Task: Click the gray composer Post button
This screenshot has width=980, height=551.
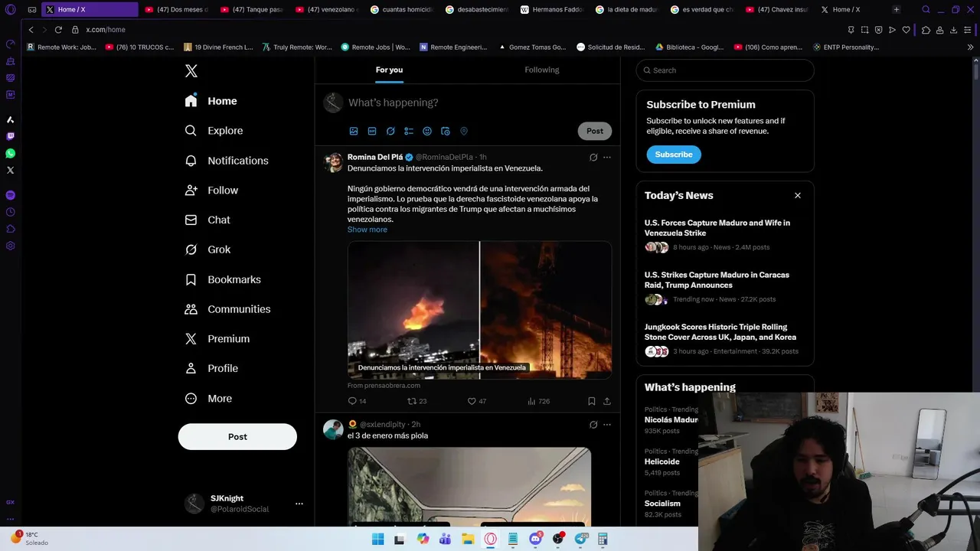Action: [x=595, y=131]
